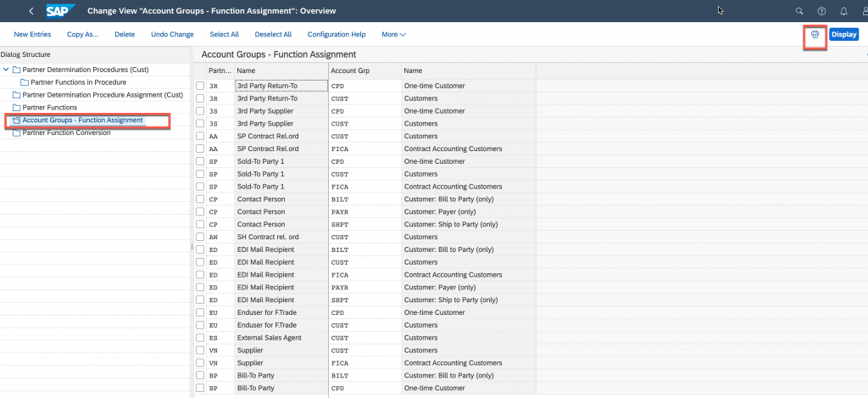Check row CP Contact Person BILT
Viewport: 868px width, 398px height.
tap(200, 199)
